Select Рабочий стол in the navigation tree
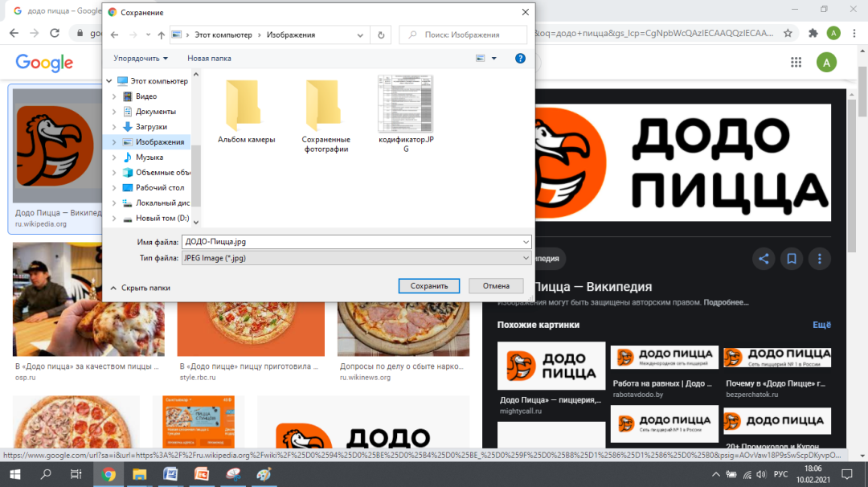Screen dimensions: 868x487 tap(160, 187)
